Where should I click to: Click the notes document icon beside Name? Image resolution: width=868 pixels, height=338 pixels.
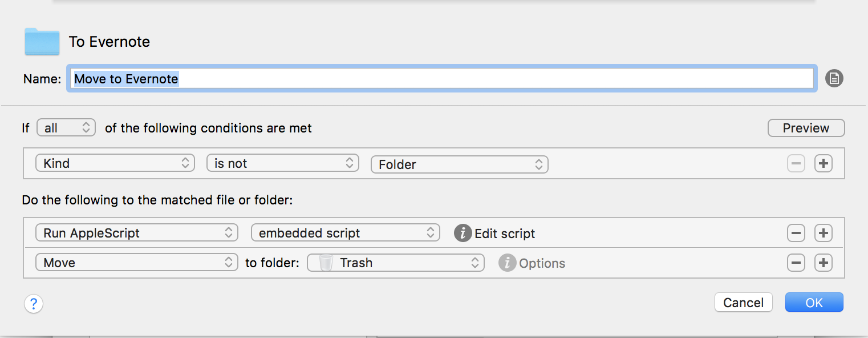click(x=834, y=78)
